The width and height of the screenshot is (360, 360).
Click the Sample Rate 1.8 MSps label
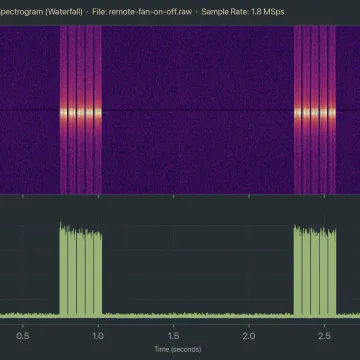(243, 12)
